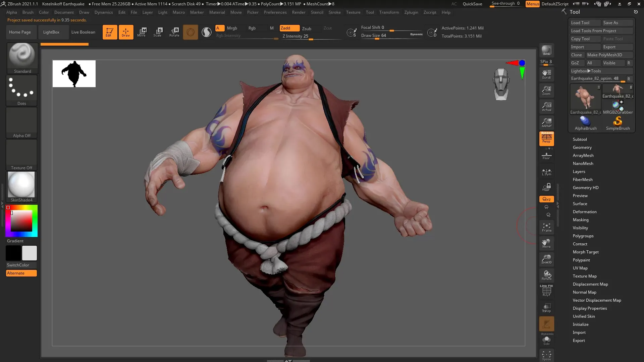Image resolution: width=644 pixels, height=362 pixels.
Task: Click the lock camera icon
Action: [x=546, y=187]
